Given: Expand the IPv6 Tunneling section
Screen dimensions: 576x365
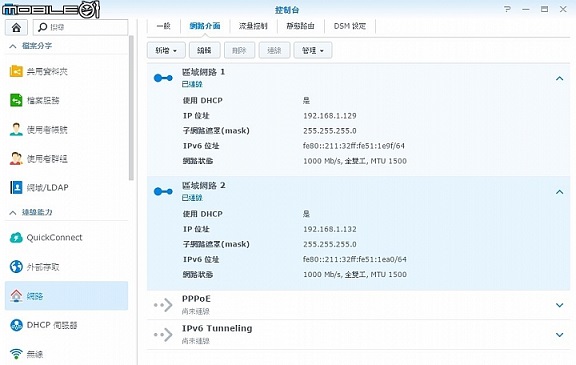Looking at the screenshot, I should point(559,335).
